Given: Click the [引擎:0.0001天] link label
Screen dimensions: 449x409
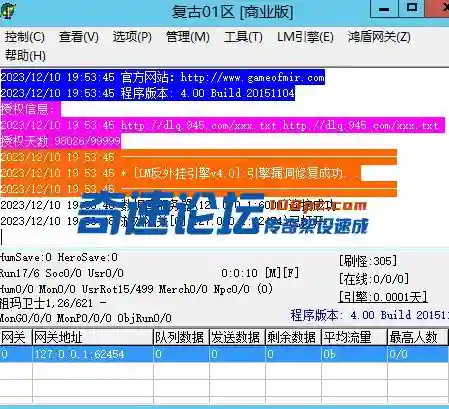Looking at the screenshot, I should [x=383, y=297].
